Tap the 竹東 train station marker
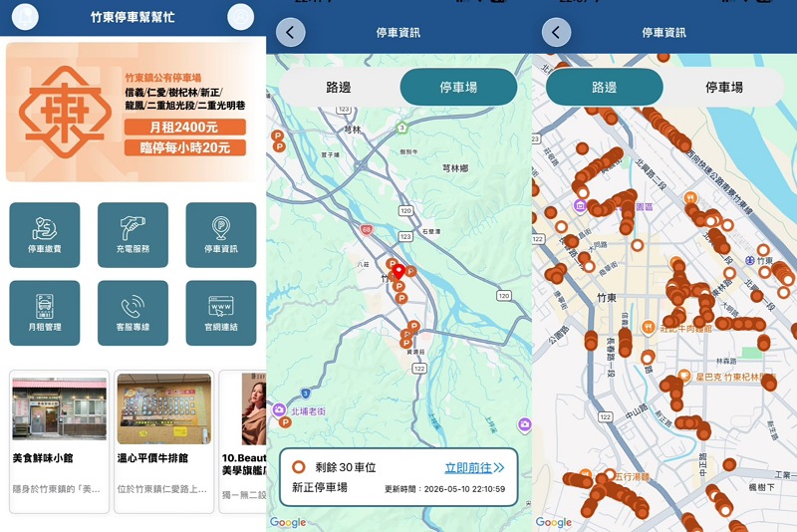Viewport: 797px width, 532px height. (x=750, y=260)
